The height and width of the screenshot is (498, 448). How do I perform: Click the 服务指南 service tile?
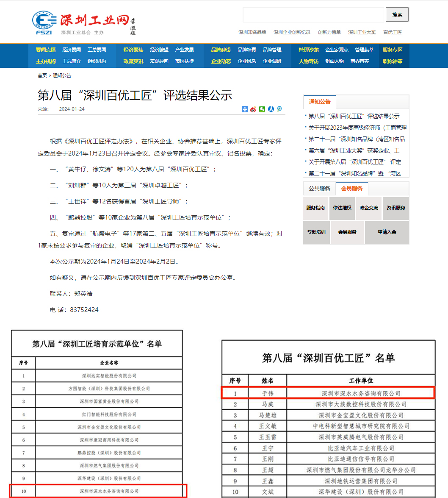[x=315, y=208]
